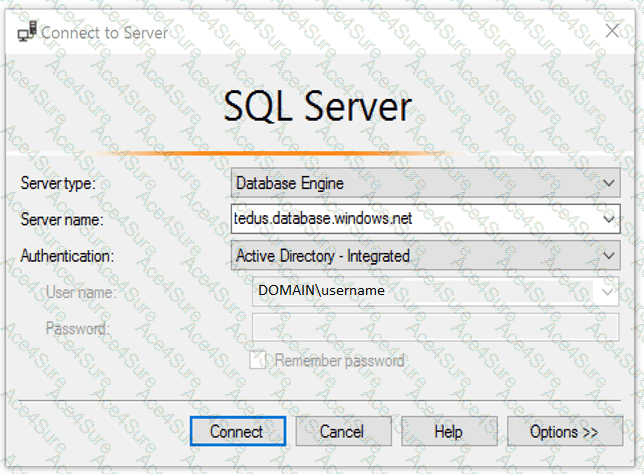Show more settings with Options >>

(565, 431)
